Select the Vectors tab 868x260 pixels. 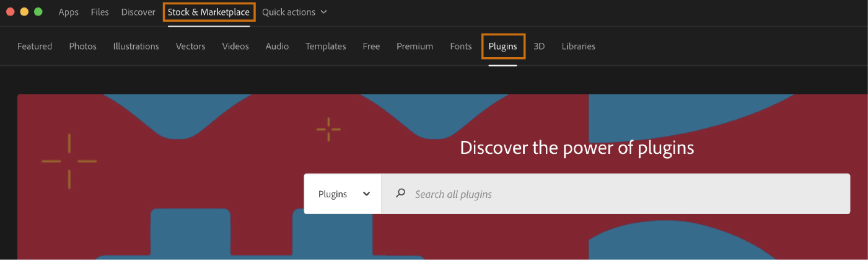click(x=190, y=47)
